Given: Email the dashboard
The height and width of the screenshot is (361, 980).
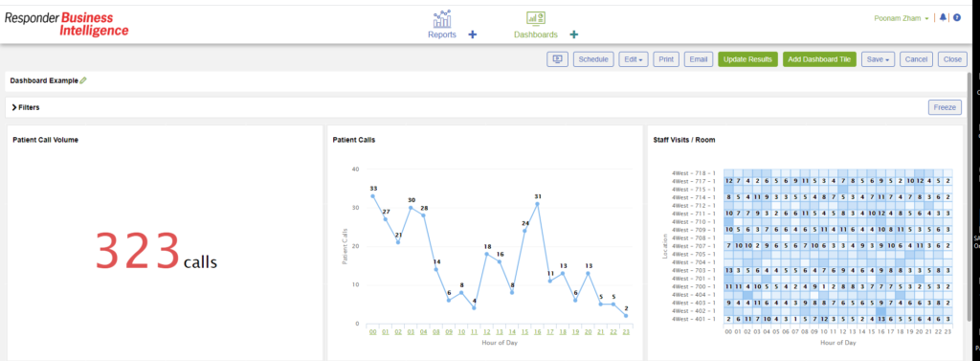Looking at the screenshot, I should point(698,59).
